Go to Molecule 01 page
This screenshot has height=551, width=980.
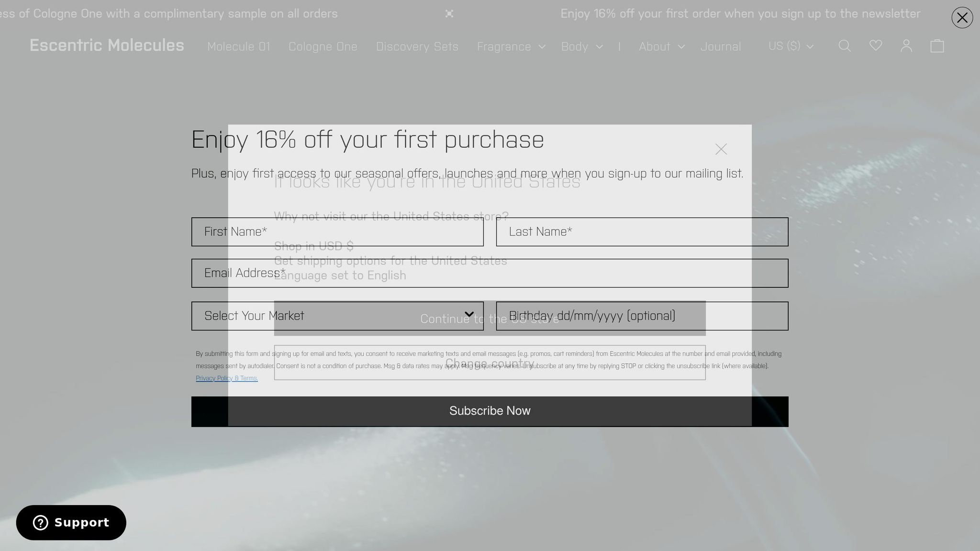pyautogui.click(x=239, y=46)
